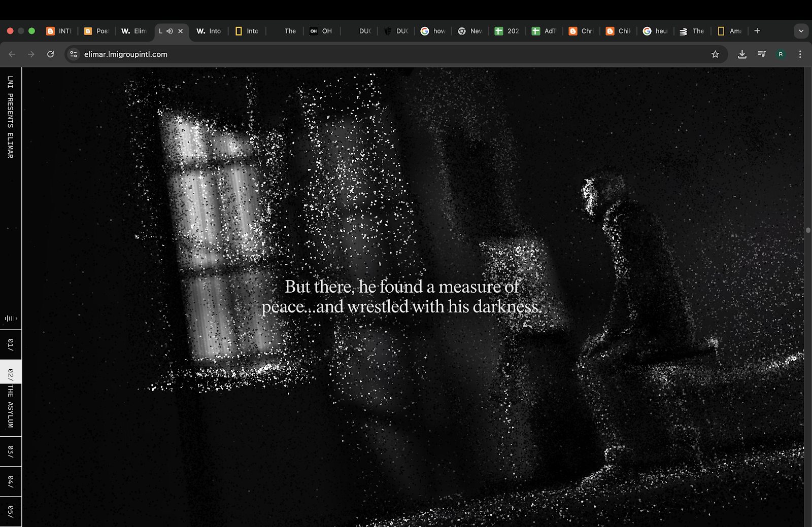Toggle the site audio waveform icon

[11, 319]
